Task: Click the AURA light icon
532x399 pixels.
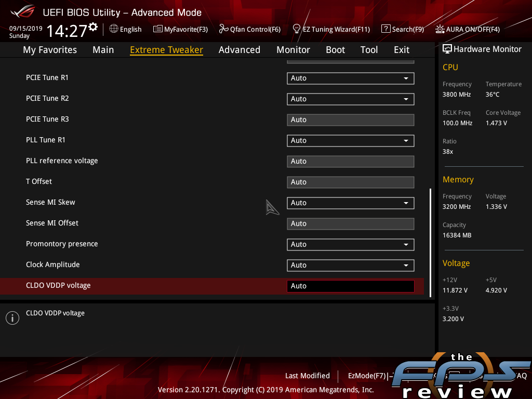Action: click(x=440, y=29)
